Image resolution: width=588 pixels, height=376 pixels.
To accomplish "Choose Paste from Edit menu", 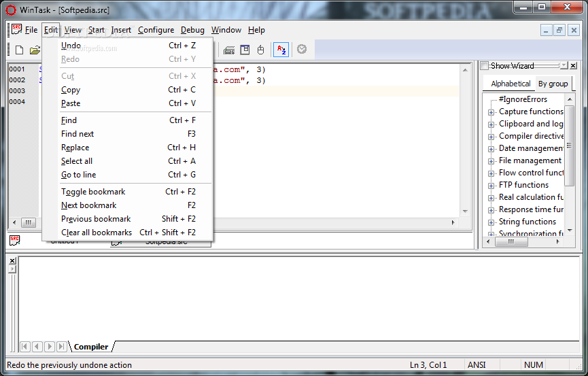I will tap(128, 103).
